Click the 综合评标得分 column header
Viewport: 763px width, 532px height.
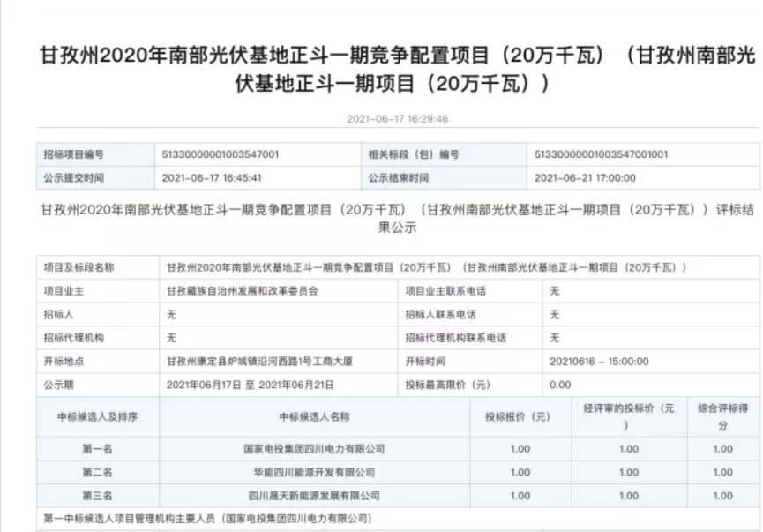(722, 416)
